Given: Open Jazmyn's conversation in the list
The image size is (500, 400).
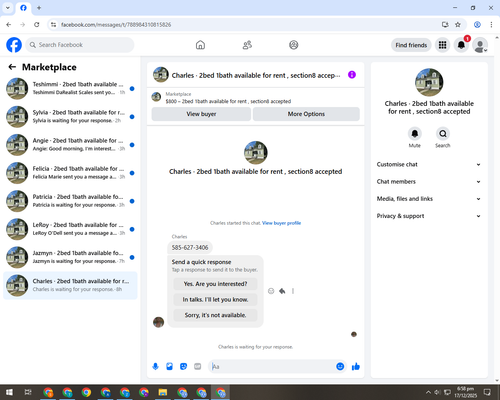Looking at the screenshot, I should click(70, 257).
